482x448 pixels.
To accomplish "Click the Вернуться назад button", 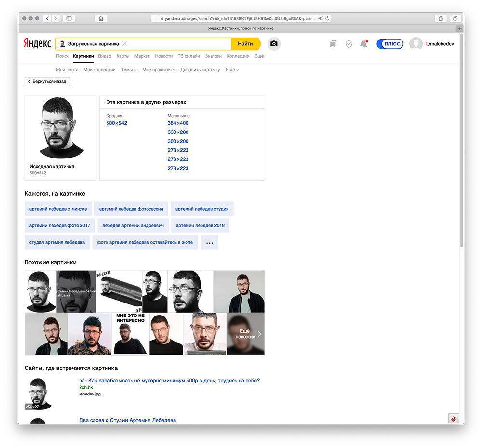I will coord(47,81).
